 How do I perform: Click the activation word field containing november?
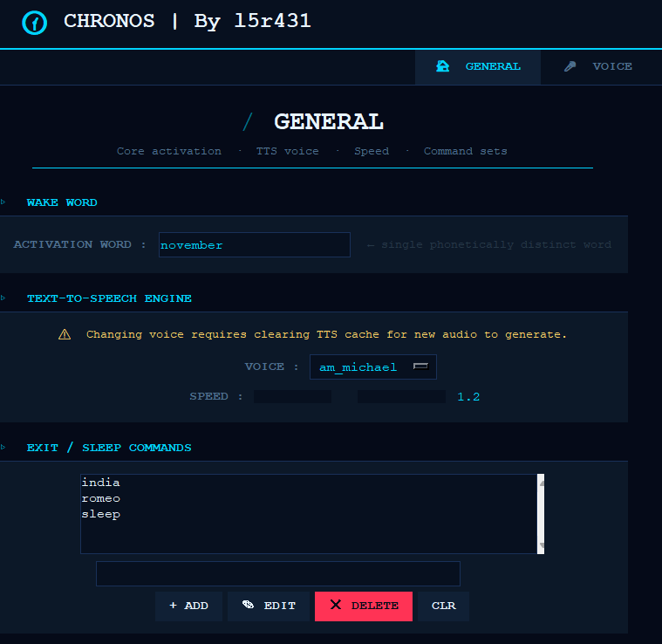[x=255, y=244]
